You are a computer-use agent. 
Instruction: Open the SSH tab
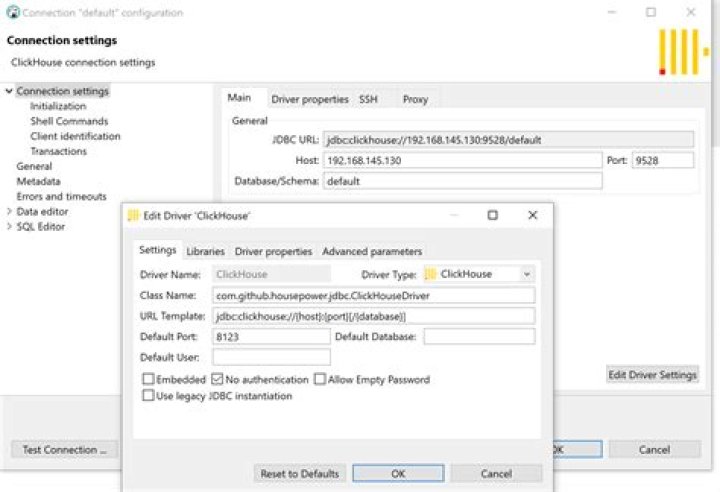(x=368, y=99)
